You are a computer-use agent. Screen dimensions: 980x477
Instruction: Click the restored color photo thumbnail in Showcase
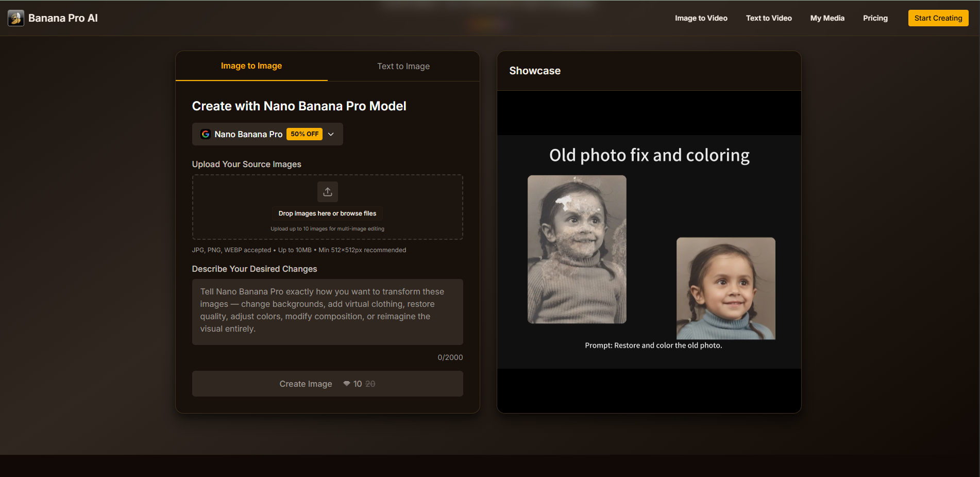725,289
